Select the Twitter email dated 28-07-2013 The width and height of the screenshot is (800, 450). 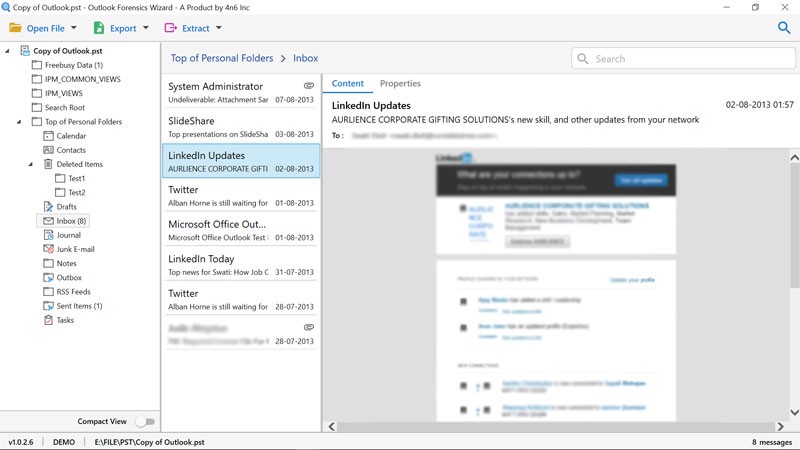pyautogui.click(x=241, y=299)
